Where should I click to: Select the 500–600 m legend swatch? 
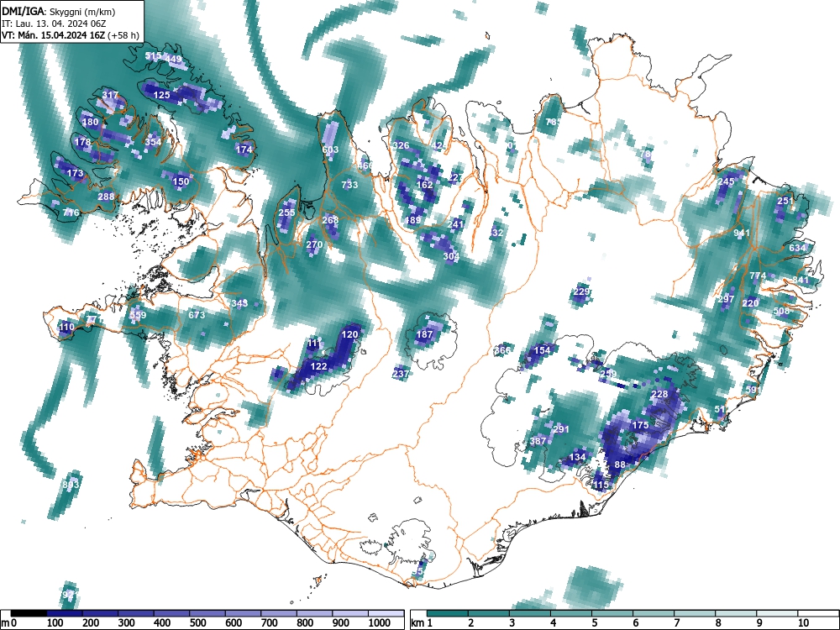click(x=207, y=613)
